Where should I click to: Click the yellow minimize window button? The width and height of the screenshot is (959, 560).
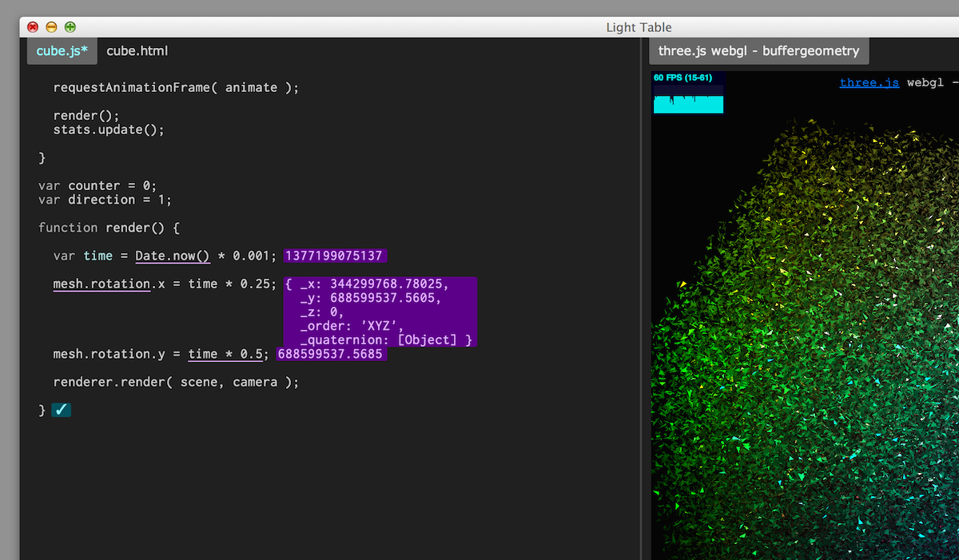coord(51,26)
